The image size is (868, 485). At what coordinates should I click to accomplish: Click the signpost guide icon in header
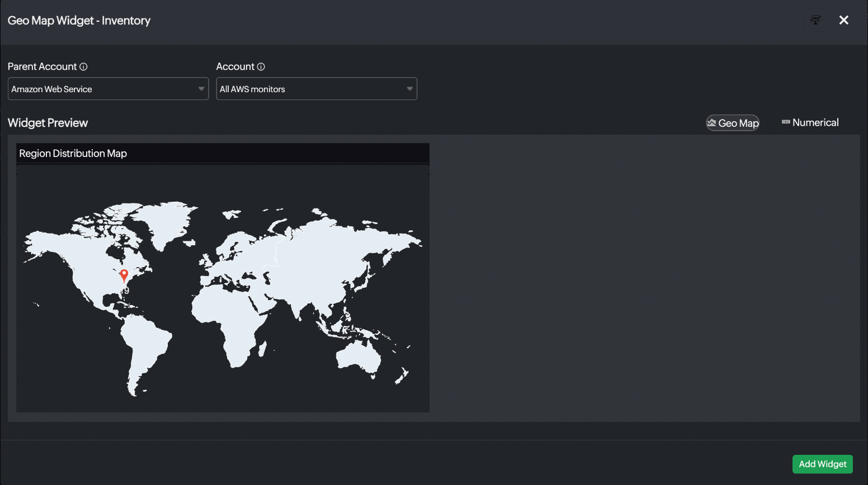pos(815,20)
